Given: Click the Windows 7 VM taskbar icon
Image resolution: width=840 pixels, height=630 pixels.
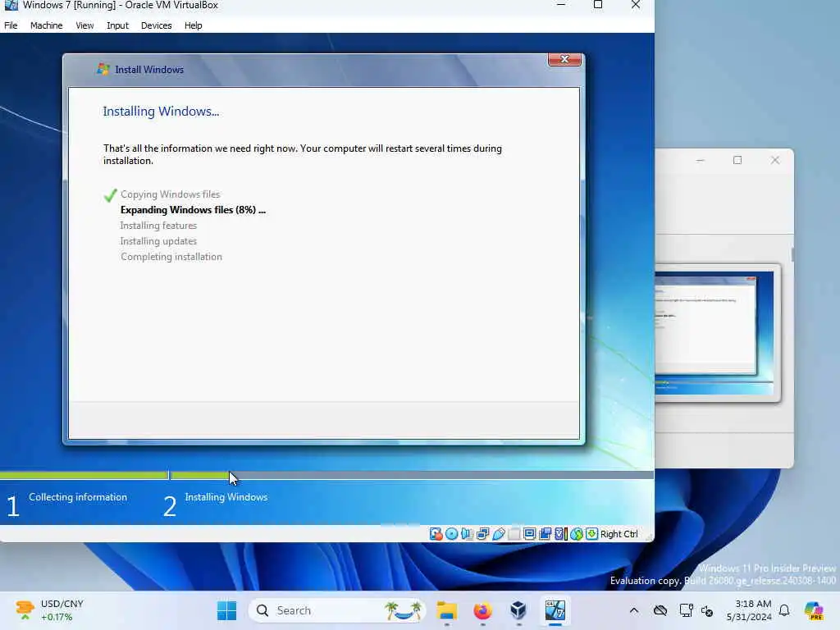Looking at the screenshot, I should pos(555,610).
